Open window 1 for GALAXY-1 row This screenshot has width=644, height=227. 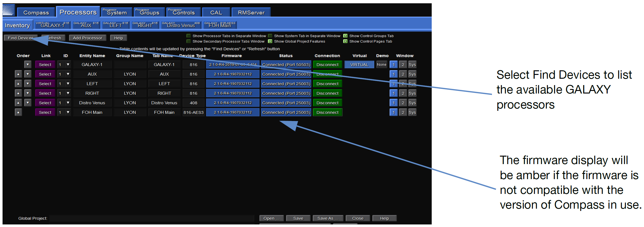[x=394, y=64]
